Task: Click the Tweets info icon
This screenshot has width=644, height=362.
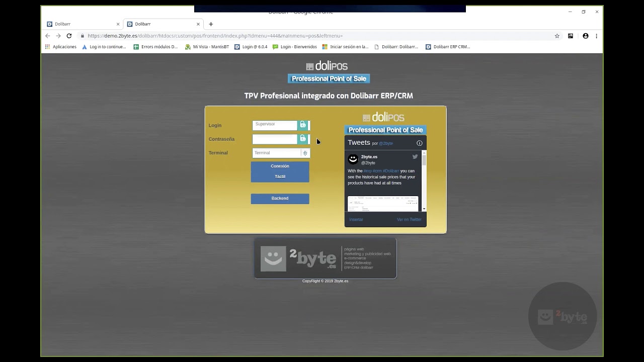Action: coord(419,143)
